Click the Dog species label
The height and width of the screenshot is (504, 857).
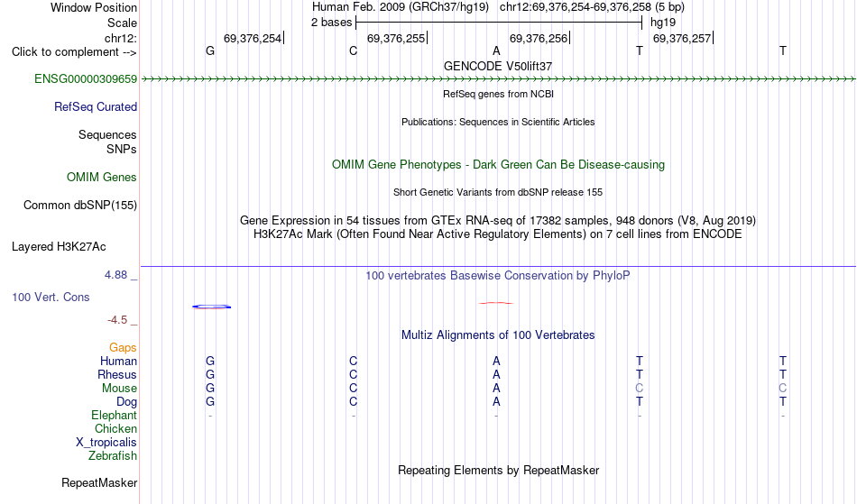(126, 402)
